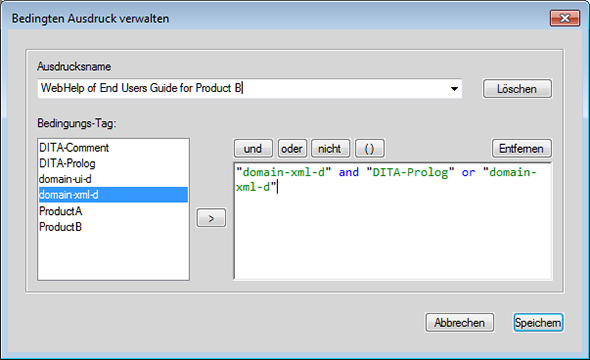Close the Bedingten Ausdruck verwalten dialog
Screen dimensions: 590x360
point(565,18)
